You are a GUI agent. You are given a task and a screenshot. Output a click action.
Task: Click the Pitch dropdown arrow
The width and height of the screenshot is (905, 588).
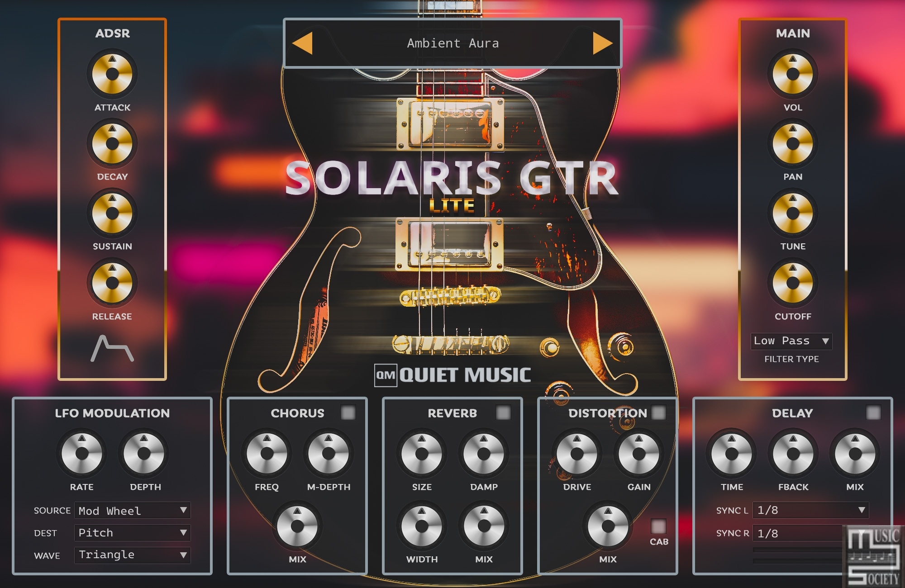183,532
